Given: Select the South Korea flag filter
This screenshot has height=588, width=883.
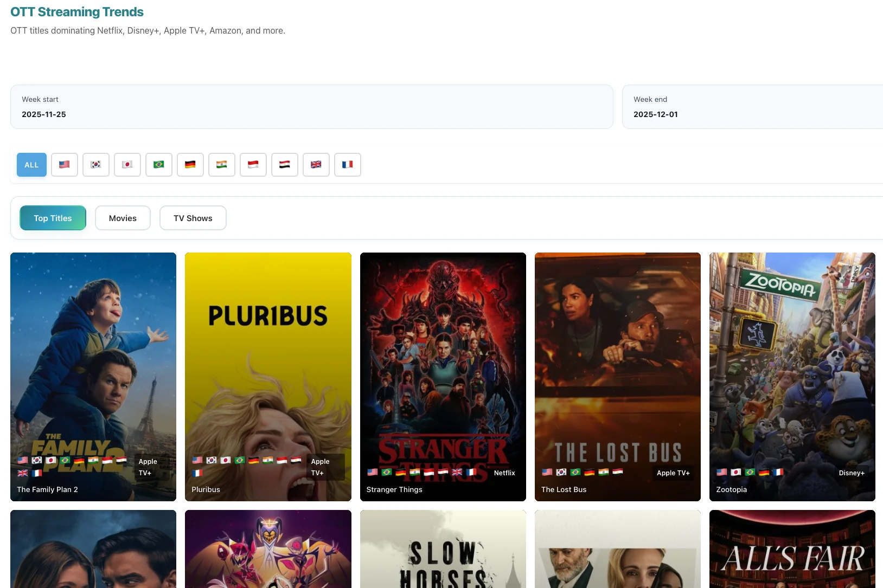Looking at the screenshot, I should [x=95, y=165].
